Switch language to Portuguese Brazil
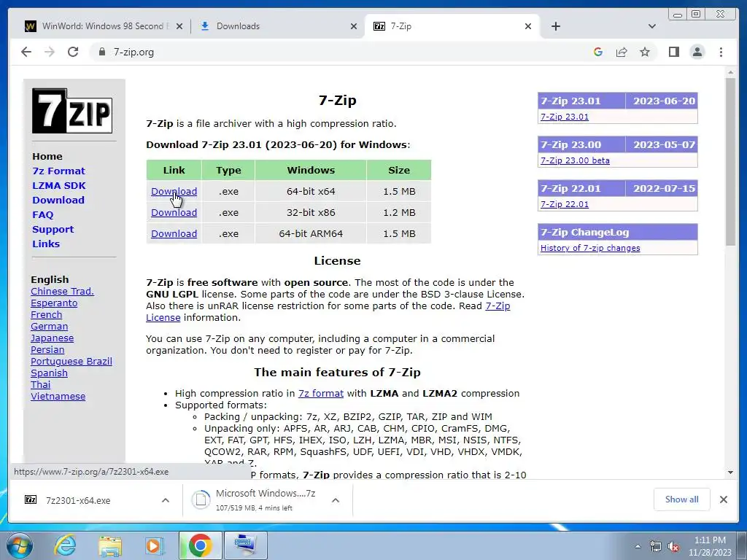 click(x=71, y=362)
